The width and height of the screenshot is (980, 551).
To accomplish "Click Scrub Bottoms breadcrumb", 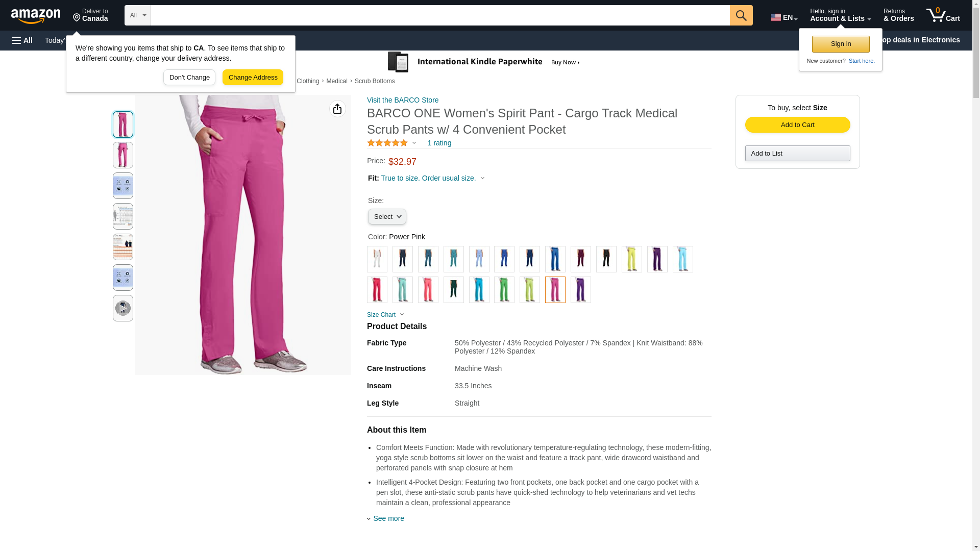I will point(375,81).
